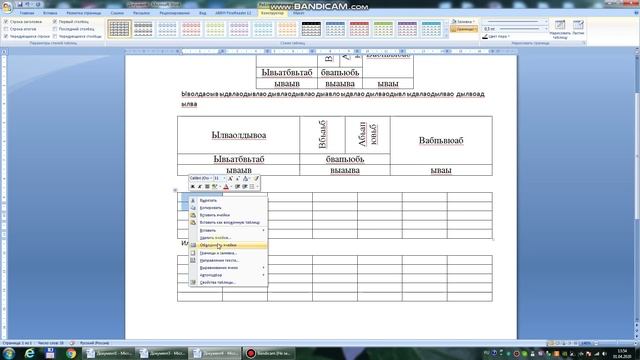Toggle the Total Row (Строка итогов) checkbox
Screen dimensions: 640x360
point(6,29)
